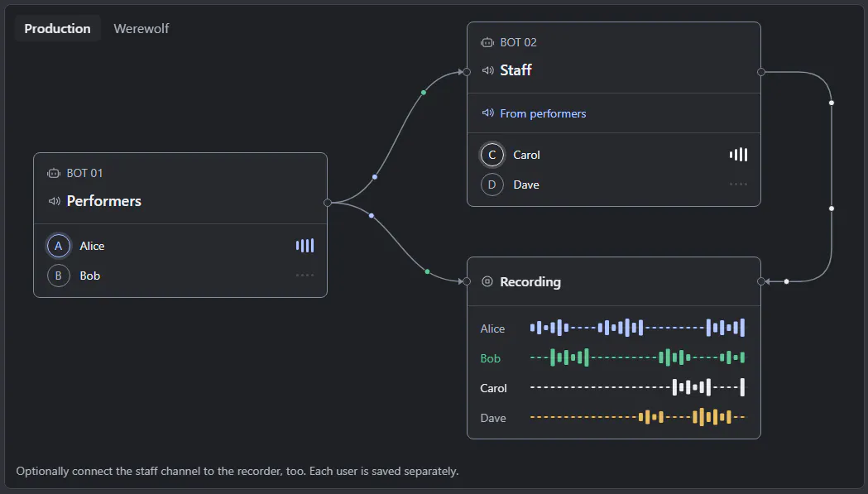Click the Recording node title
The image size is (868, 494).
[x=530, y=282]
